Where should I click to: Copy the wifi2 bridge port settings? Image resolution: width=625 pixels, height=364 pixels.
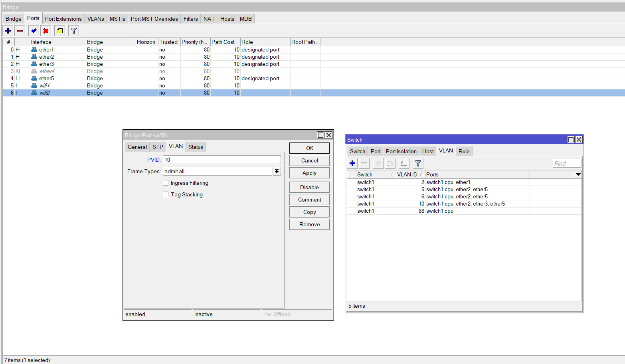(x=309, y=212)
